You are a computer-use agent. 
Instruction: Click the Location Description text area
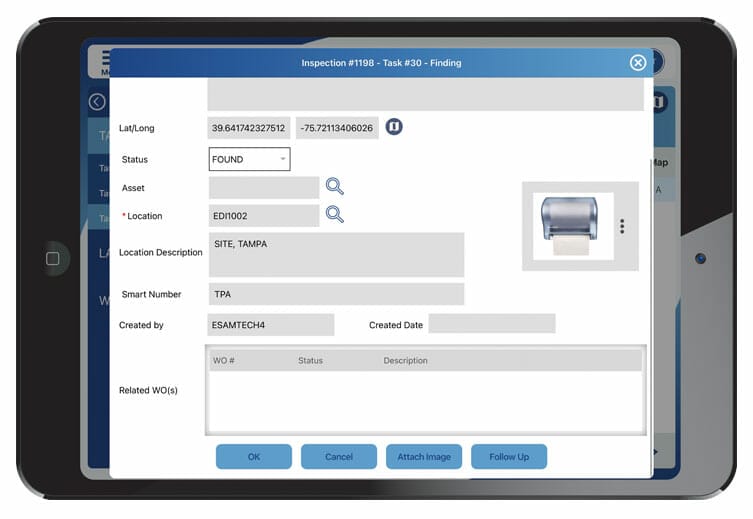336,255
